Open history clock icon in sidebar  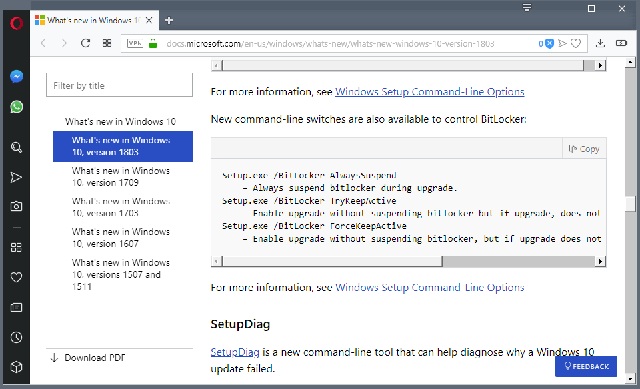pos(16,338)
